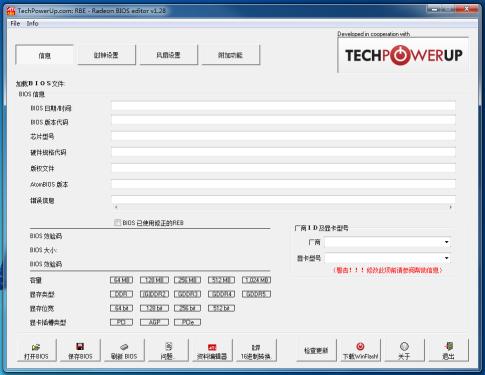The height and width of the screenshot is (375, 485).
Task: Click 'Developed in cooperation with' text
Action: [x=374, y=34]
